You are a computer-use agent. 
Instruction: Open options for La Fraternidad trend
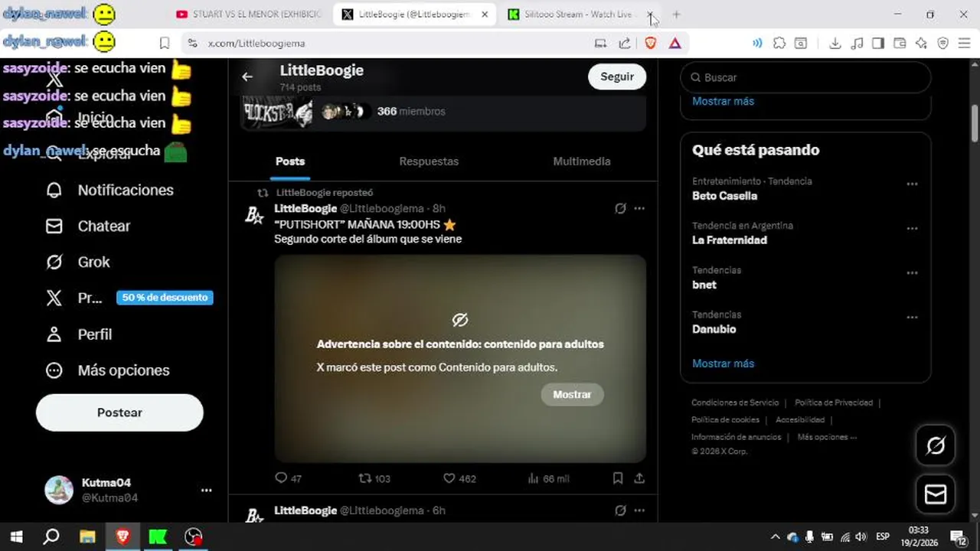[x=912, y=228]
